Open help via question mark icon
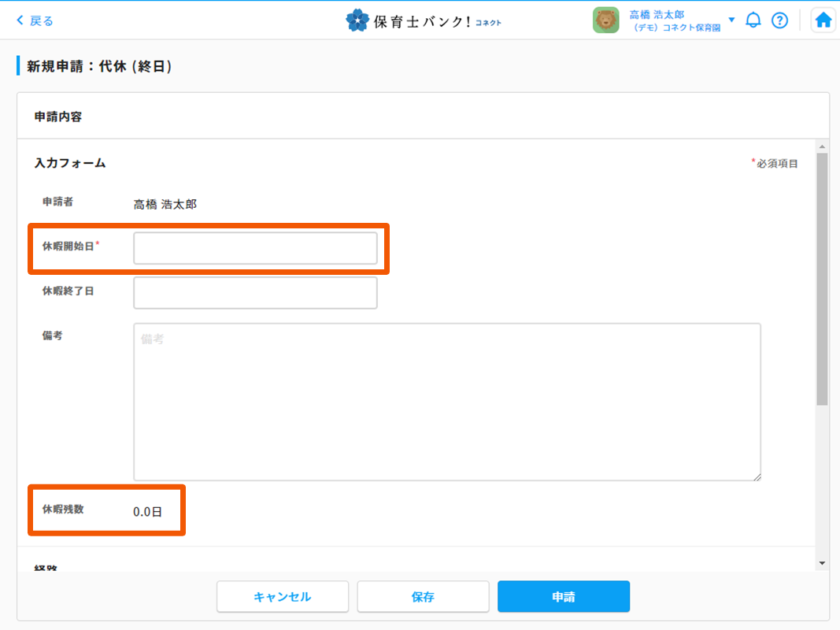840x630 pixels. pos(779,20)
